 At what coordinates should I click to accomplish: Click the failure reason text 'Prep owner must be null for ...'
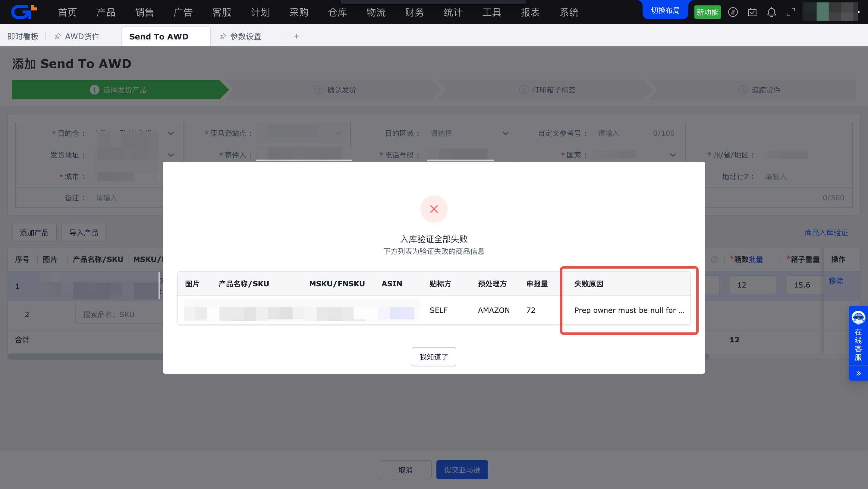(629, 310)
